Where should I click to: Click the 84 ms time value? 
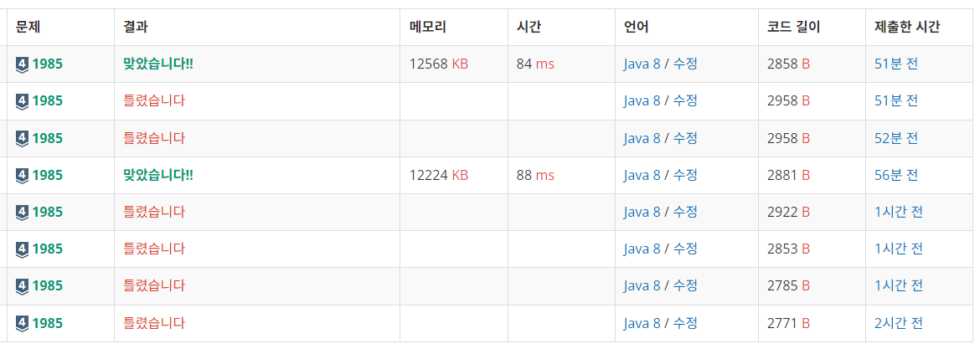pos(535,64)
